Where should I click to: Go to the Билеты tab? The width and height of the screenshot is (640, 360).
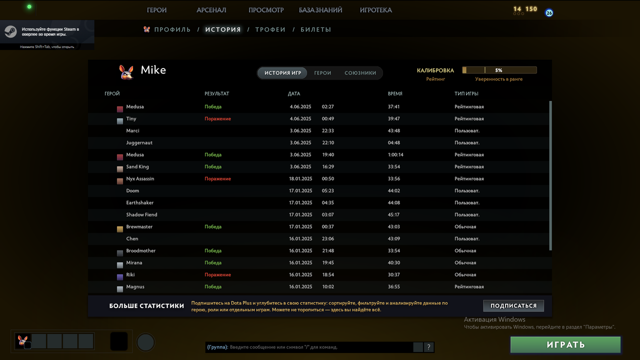(x=316, y=29)
